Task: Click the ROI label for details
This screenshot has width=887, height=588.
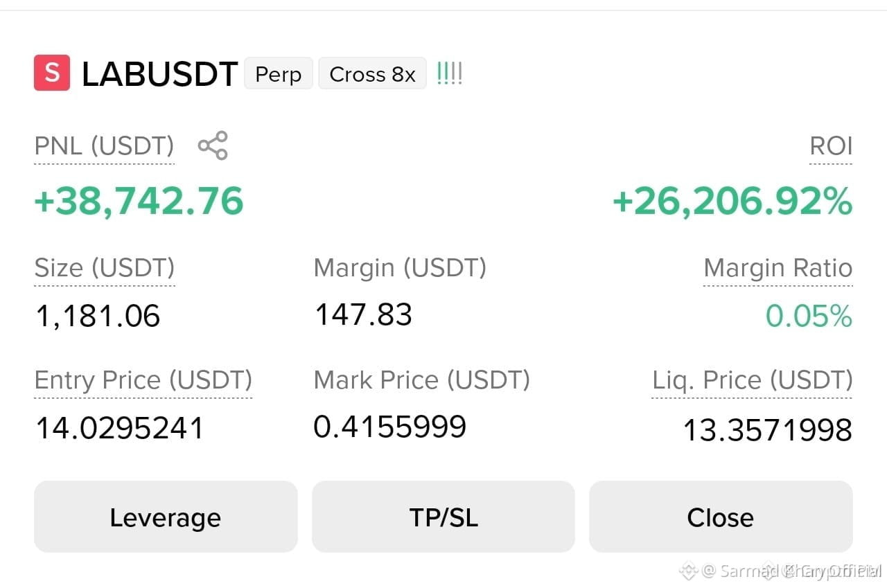Action: (831, 146)
